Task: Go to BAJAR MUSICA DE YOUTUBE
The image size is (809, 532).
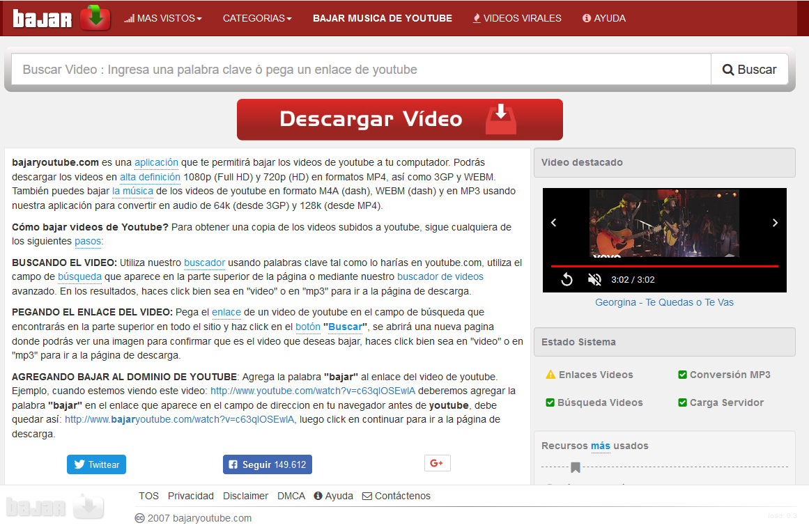Action: (383, 19)
